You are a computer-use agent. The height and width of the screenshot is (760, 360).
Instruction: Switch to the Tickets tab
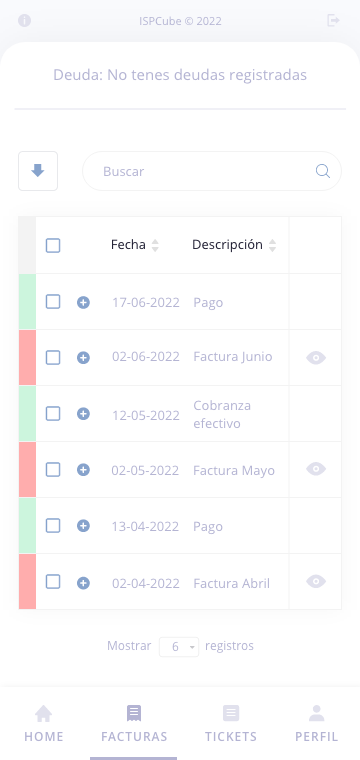click(231, 724)
